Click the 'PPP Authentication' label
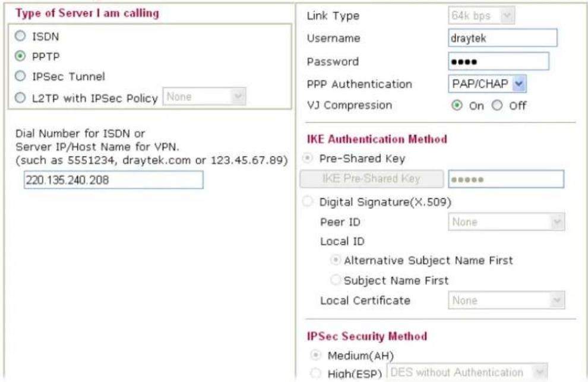Image resolution: width=588 pixels, height=382 pixels. pyautogui.click(x=359, y=84)
